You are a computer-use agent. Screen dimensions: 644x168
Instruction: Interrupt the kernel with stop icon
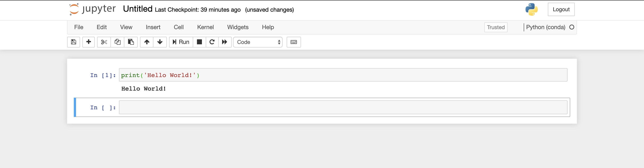pos(199,42)
